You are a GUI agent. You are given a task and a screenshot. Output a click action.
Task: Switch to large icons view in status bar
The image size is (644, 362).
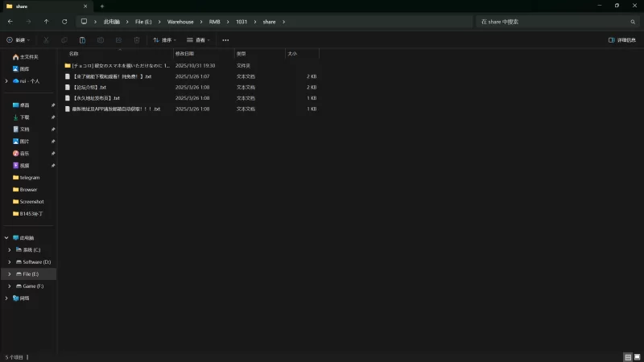(x=637, y=356)
